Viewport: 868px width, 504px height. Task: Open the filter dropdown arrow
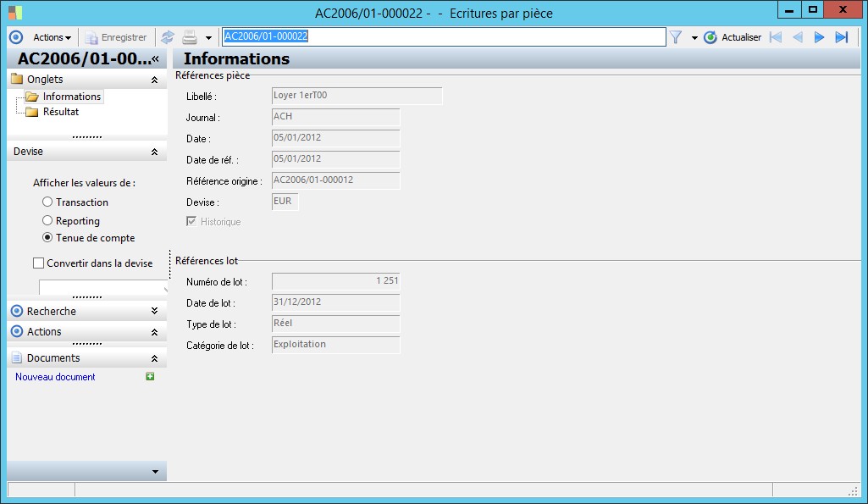point(694,37)
